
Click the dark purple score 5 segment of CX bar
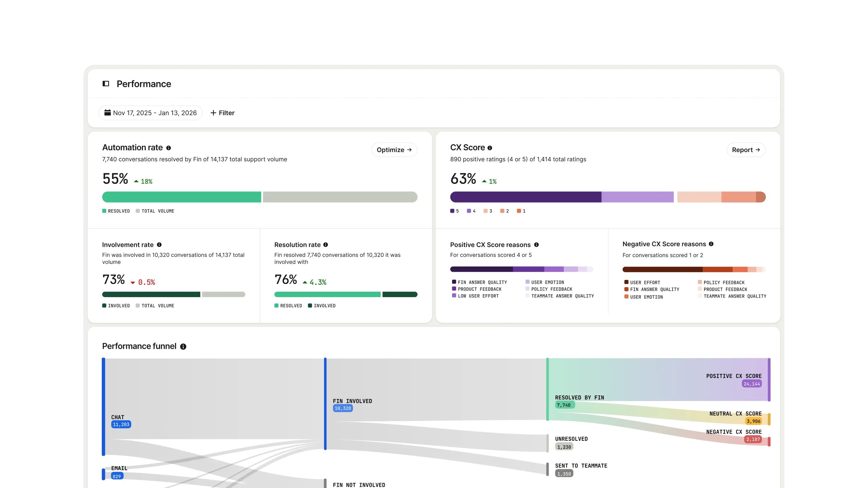click(526, 197)
